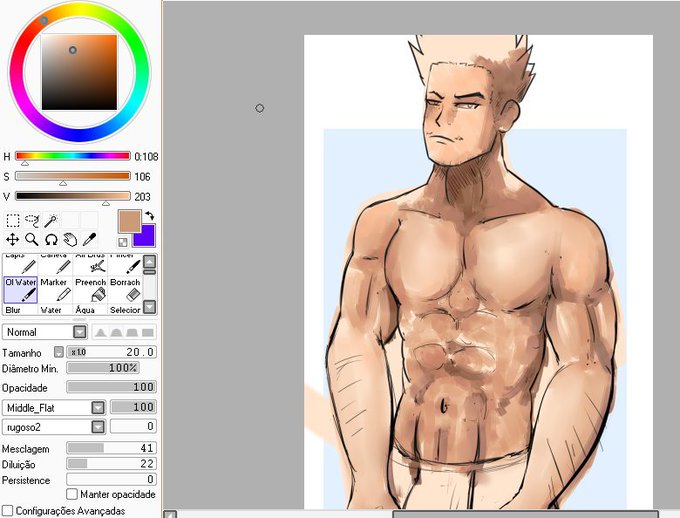Choose the Selecior selection pen
Viewport: 680px width, 518px height.
[x=125, y=310]
